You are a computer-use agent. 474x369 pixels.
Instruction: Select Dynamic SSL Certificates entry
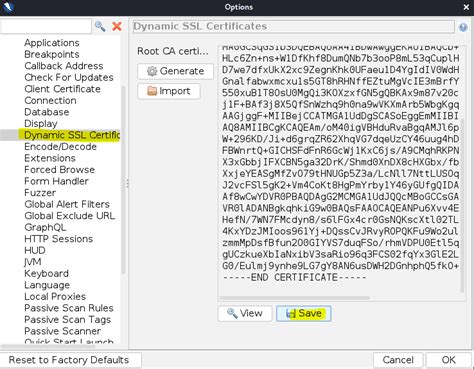tap(72, 135)
